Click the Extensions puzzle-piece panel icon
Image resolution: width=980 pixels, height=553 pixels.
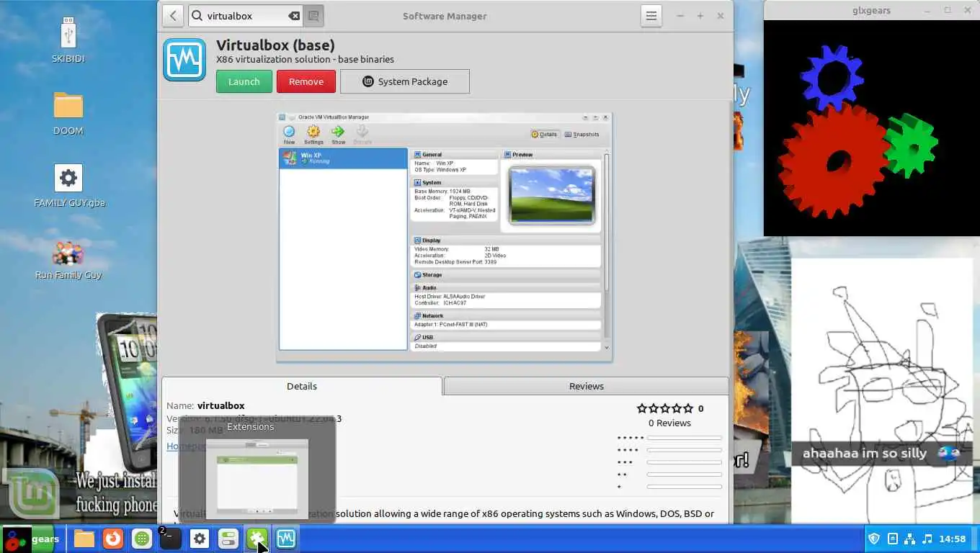[x=257, y=539]
